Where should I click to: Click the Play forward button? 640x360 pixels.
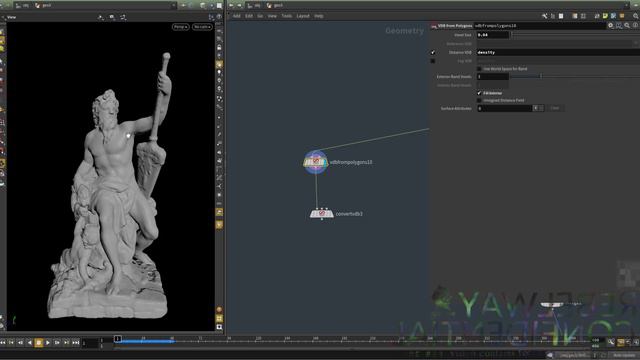[x=48, y=343]
